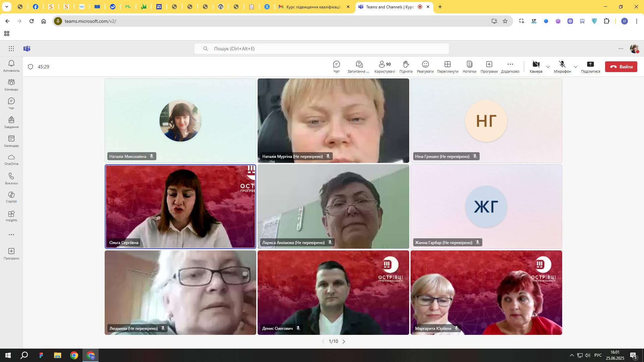Select Жанна Гарбар ЖГ tile
Image resolution: width=644 pixels, height=362 pixels.
click(x=486, y=206)
